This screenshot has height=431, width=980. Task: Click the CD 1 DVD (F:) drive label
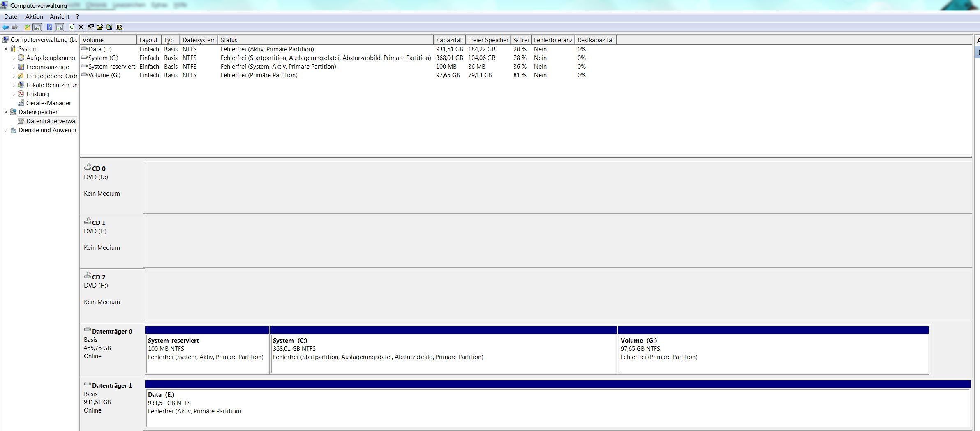coord(112,241)
